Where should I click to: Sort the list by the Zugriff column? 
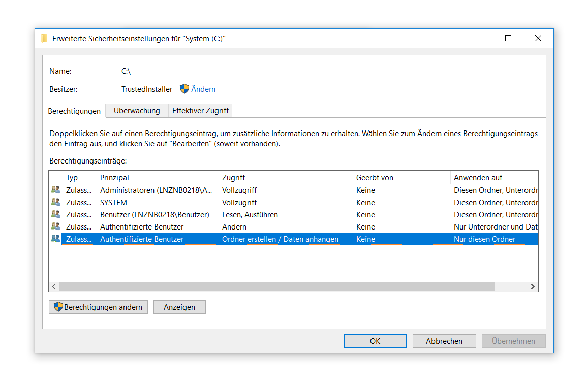point(286,178)
